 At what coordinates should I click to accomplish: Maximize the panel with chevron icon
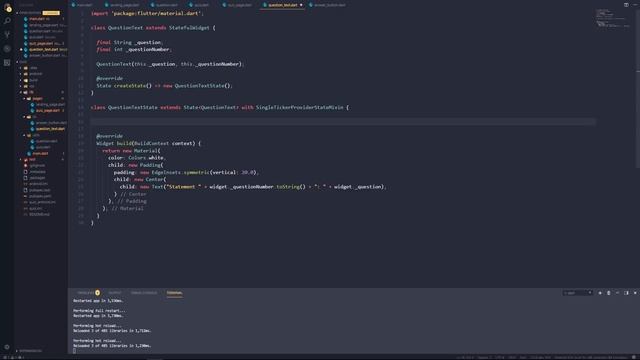(x=617, y=293)
